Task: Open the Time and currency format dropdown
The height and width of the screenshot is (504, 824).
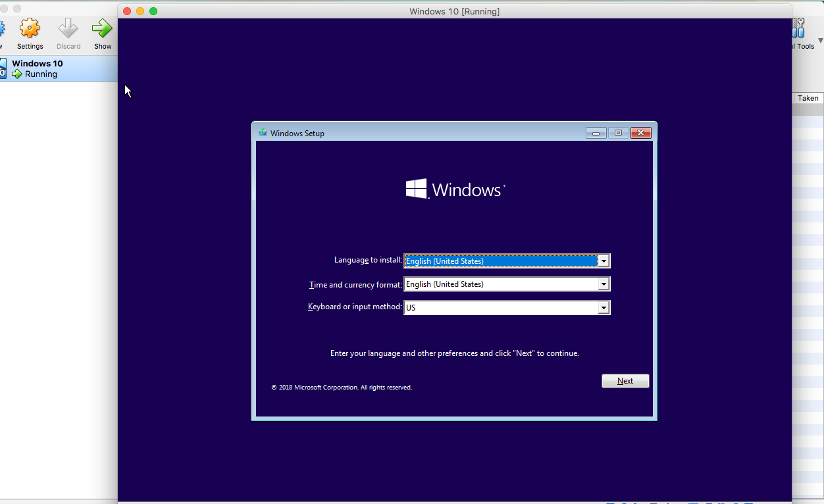Action: [604, 284]
